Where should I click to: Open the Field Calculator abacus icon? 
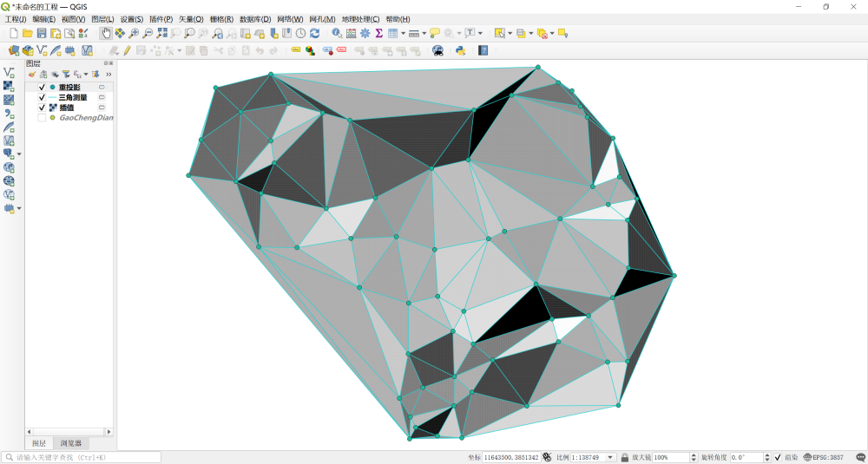(x=351, y=33)
